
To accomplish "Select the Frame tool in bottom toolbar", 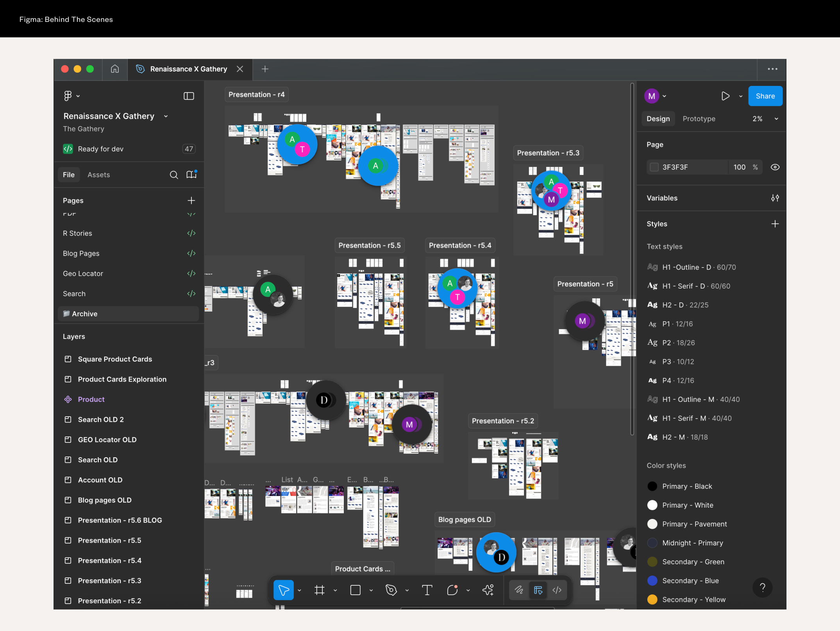I will click(320, 590).
